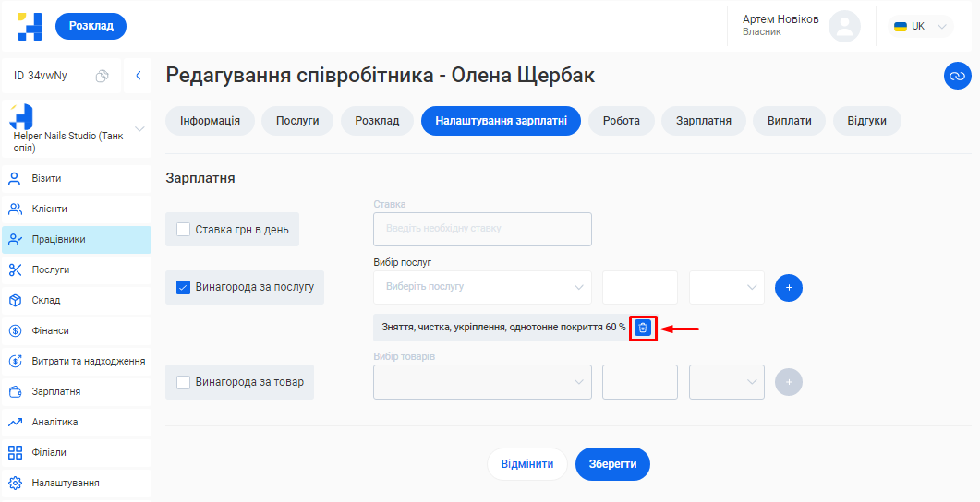Image resolution: width=980 pixels, height=502 pixels.
Task: Enable the Ставка грн в день checkbox
Action: (183, 230)
